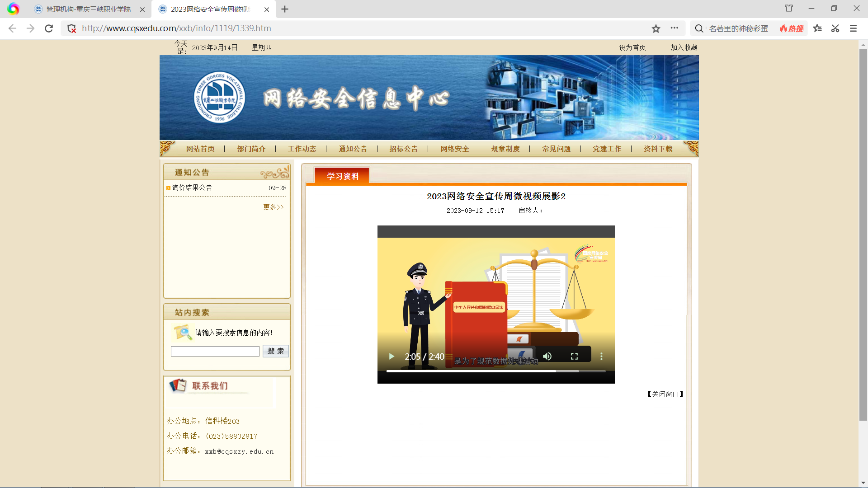Click the scissors screenshot tool icon
The width and height of the screenshot is (868, 488).
tap(835, 28)
